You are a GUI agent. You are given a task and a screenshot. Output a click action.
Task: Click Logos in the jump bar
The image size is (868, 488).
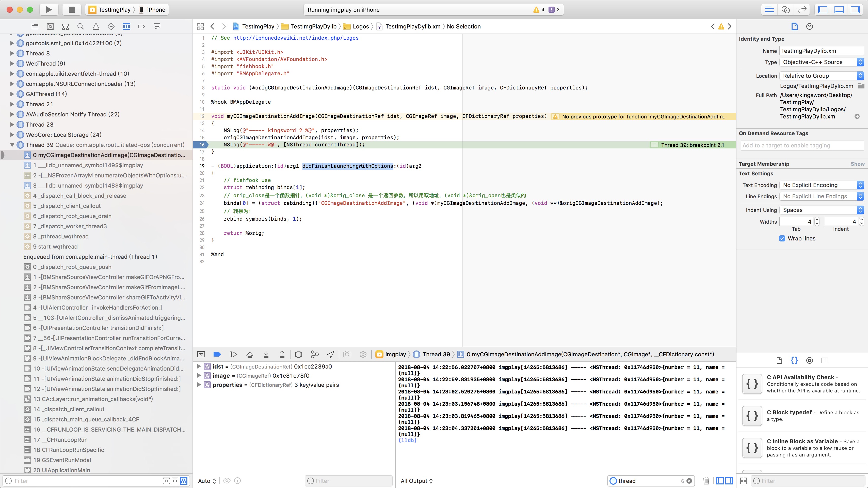(x=361, y=26)
